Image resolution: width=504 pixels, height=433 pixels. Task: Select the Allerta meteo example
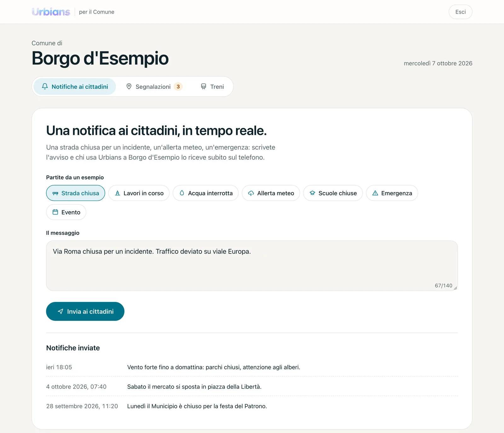271,193
